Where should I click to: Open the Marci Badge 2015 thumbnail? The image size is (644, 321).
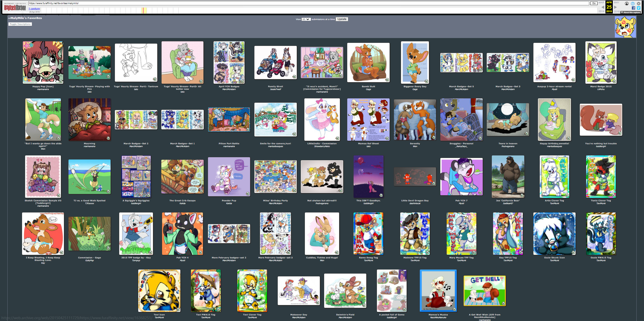pos(601,63)
